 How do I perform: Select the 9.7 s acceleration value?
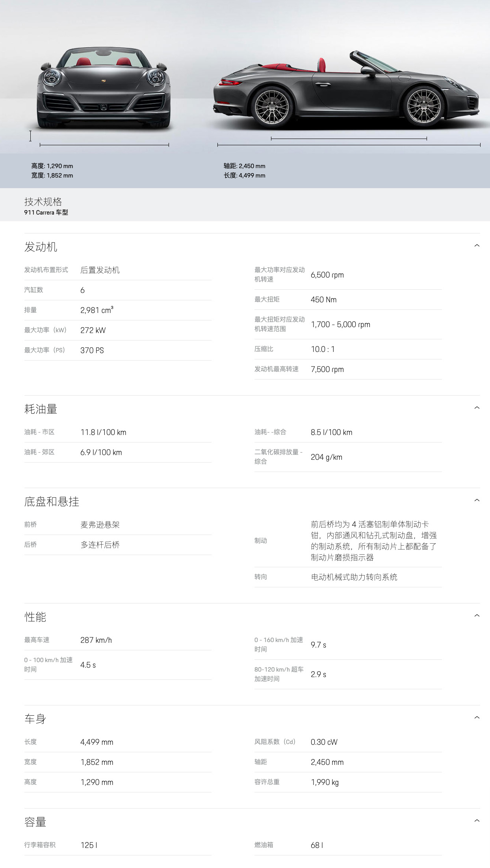(319, 645)
